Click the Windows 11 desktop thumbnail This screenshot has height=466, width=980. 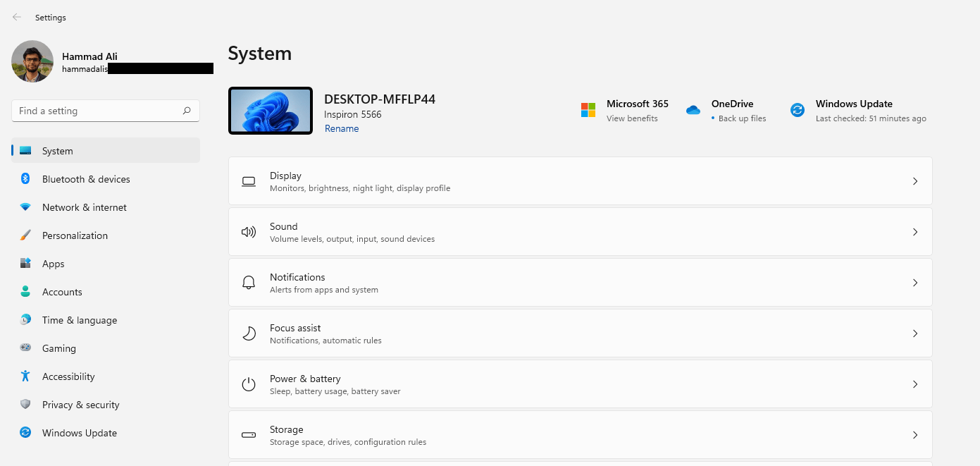pos(271,111)
